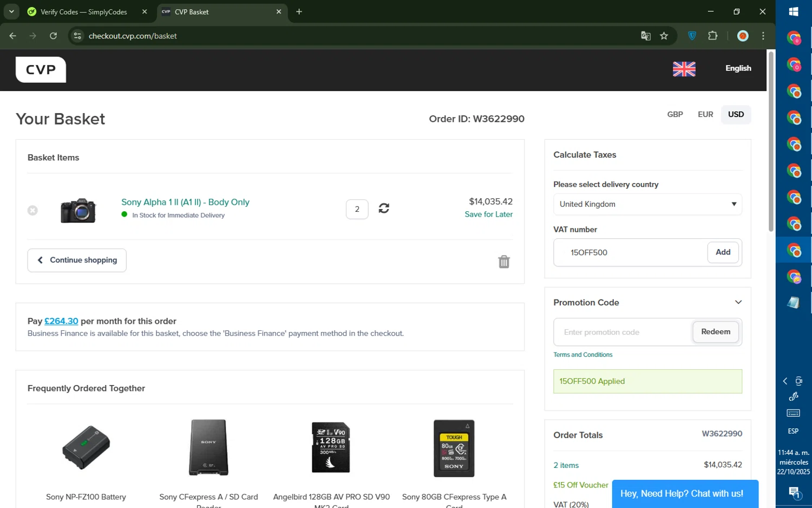This screenshot has height=508, width=812.
Task: Switch currency to GBP
Action: [675, 114]
